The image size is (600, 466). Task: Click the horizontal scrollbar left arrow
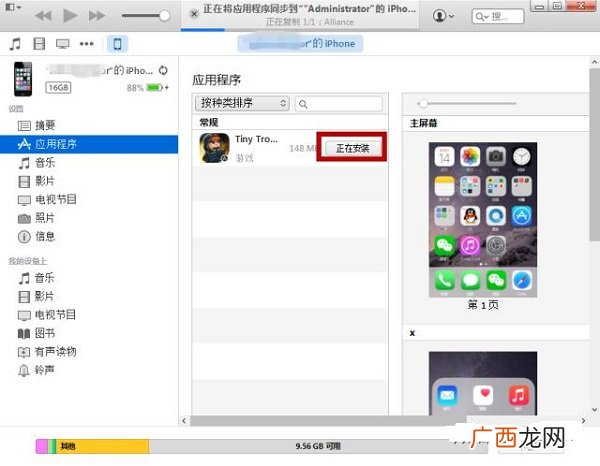[184, 421]
